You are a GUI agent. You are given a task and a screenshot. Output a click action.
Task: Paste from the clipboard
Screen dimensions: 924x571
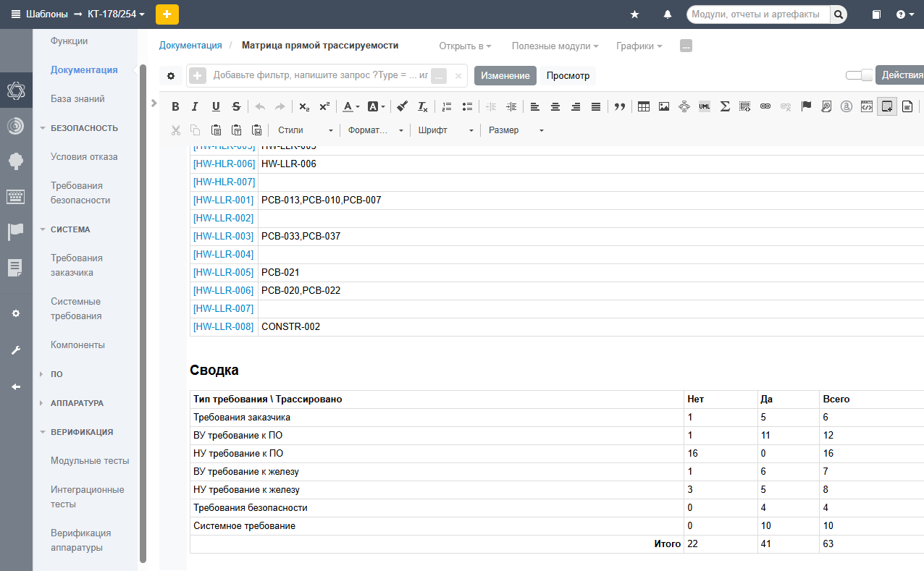tap(216, 130)
